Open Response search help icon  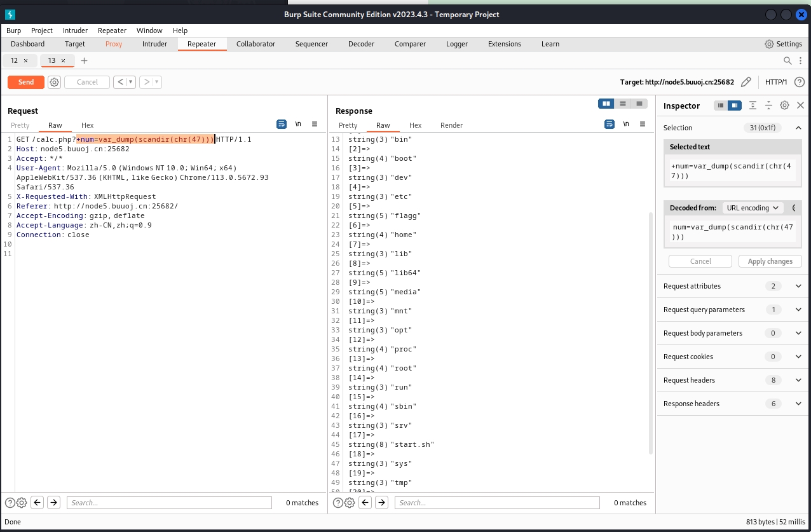pyautogui.click(x=337, y=503)
